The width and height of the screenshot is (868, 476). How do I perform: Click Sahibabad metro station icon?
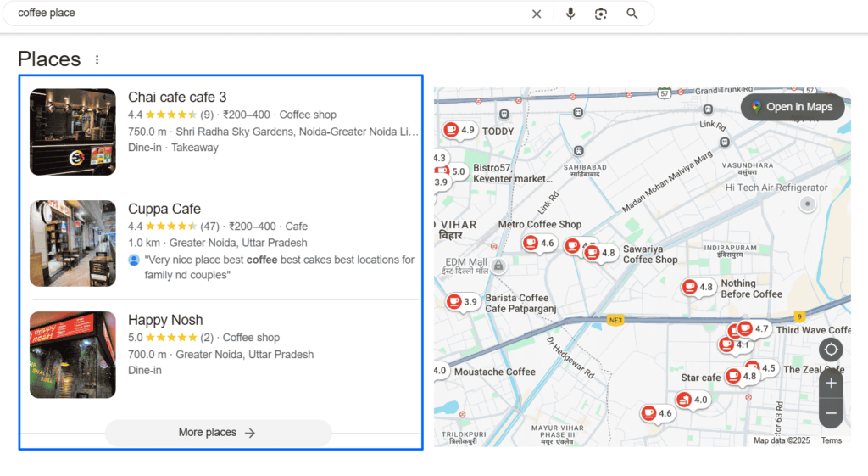coord(578,151)
